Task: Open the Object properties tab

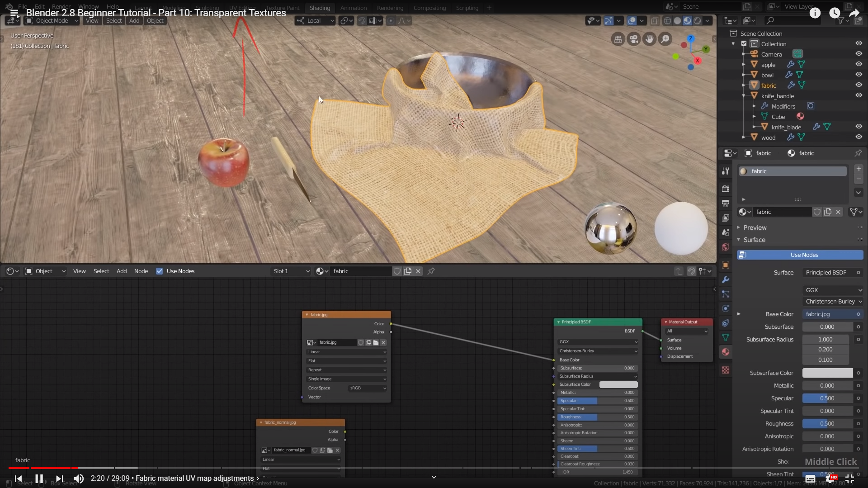Action: pyautogui.click(x=726, y=265)
